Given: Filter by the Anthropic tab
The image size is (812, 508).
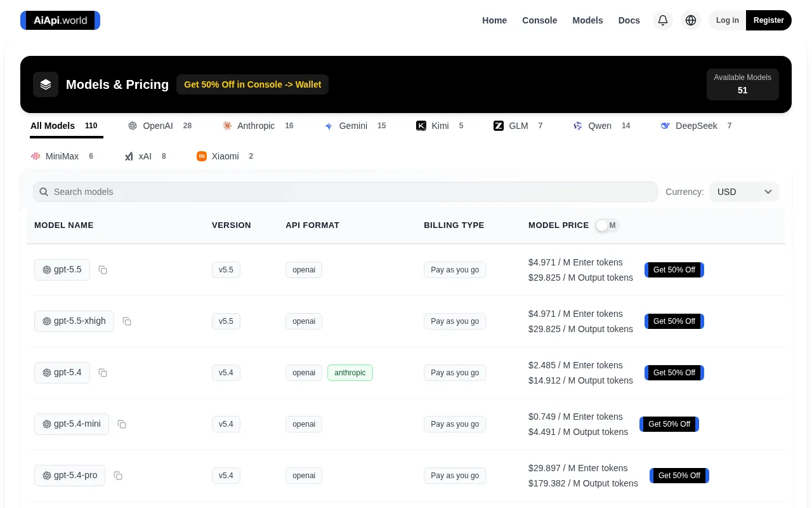Looking at the screenshot, I should pos(258,126).
